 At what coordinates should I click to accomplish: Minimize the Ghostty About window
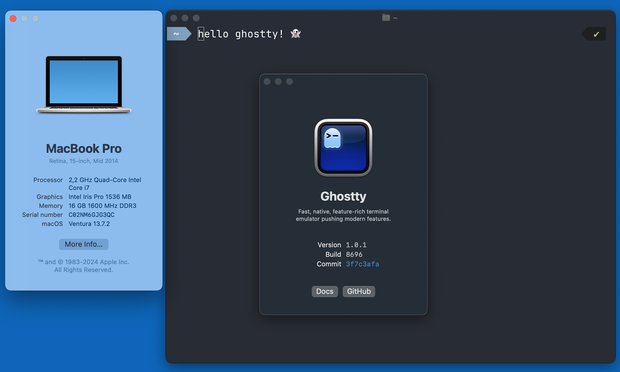[x=278, y=81]
